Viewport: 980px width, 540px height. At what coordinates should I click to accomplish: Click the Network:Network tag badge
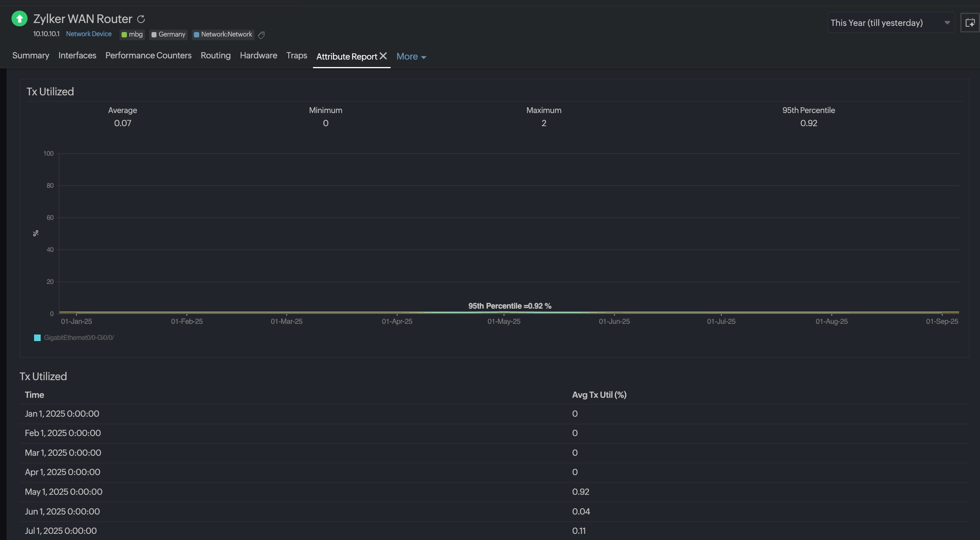[223, 35]
